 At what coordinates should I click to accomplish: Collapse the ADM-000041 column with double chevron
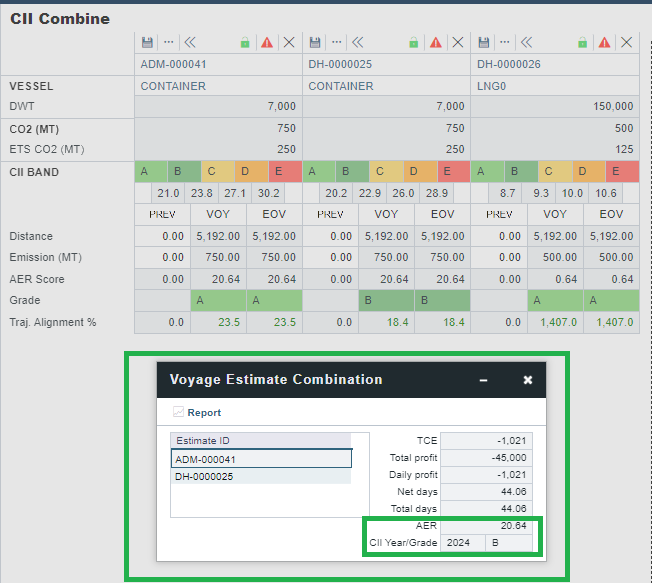189,42
